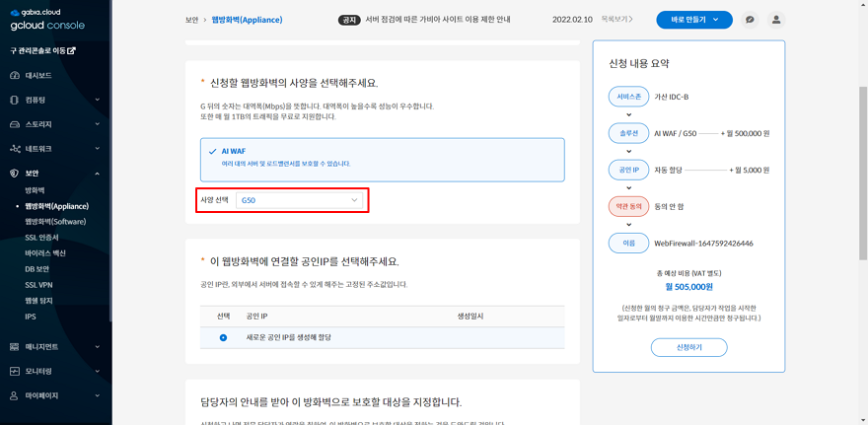Click the 솔루션 summary step pill

(x=627, y=133)
